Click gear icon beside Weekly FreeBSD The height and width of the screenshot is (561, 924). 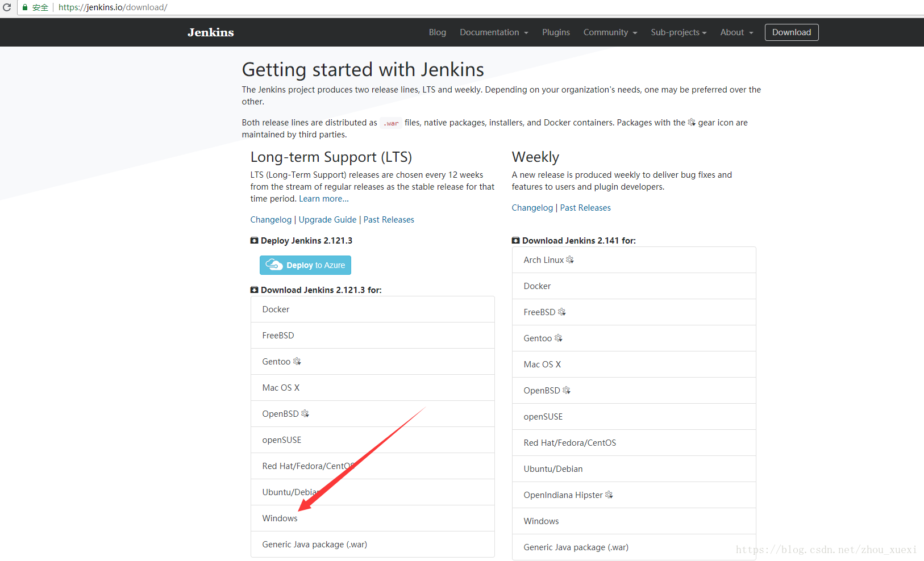(x=562, y=312)
